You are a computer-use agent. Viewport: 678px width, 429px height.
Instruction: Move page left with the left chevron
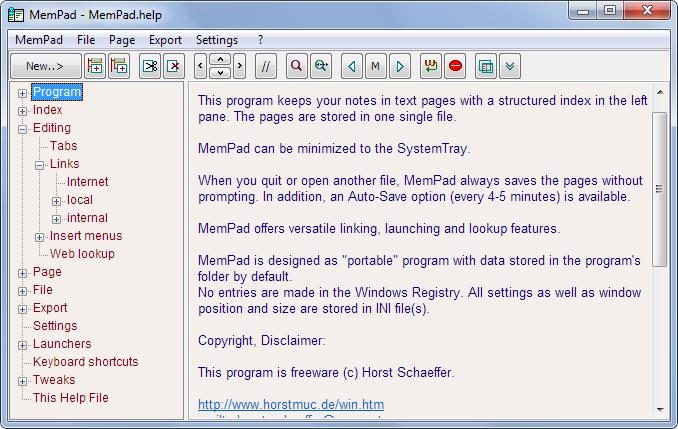pos(200,66)
